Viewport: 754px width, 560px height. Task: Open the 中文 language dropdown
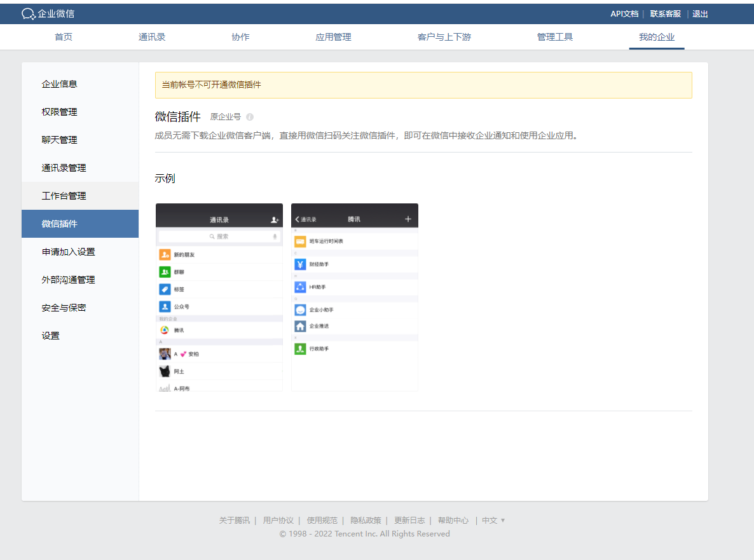tap(493, 520)
